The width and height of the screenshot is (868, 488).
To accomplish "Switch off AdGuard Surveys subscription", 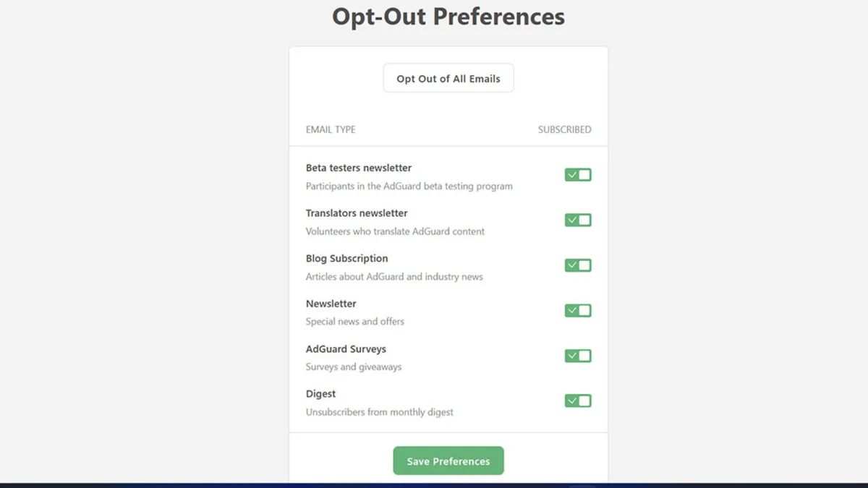I will click(577, 355).
